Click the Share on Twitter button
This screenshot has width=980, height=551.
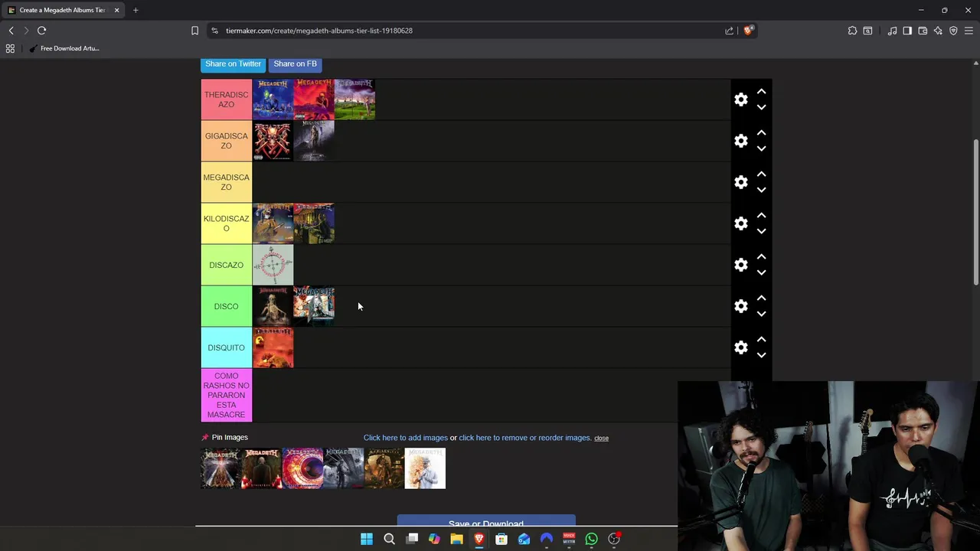(x=233, y=64)
